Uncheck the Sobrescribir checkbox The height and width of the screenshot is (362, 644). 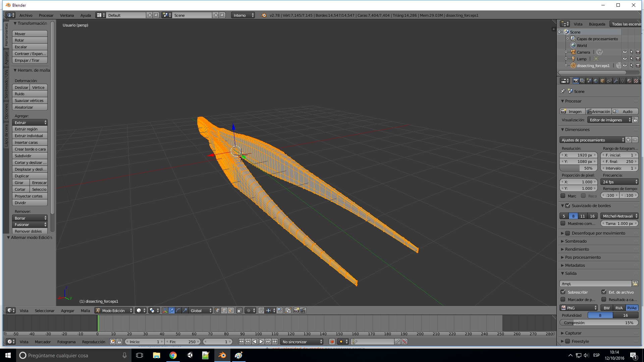point(563,292)
